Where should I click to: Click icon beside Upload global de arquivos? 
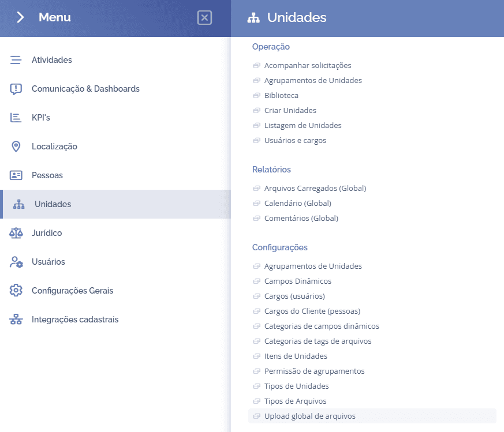coord(256,416)
